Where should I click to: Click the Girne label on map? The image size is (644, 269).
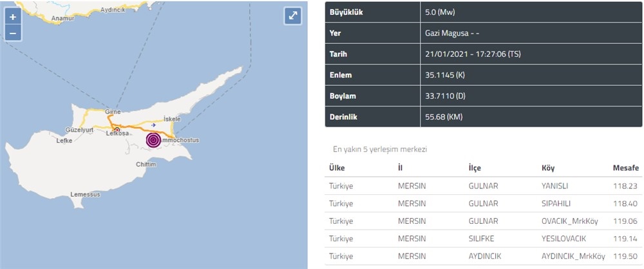[x=113, y=111]
